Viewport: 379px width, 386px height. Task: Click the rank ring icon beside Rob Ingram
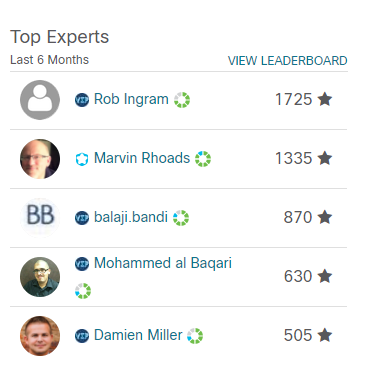point(182,100)
